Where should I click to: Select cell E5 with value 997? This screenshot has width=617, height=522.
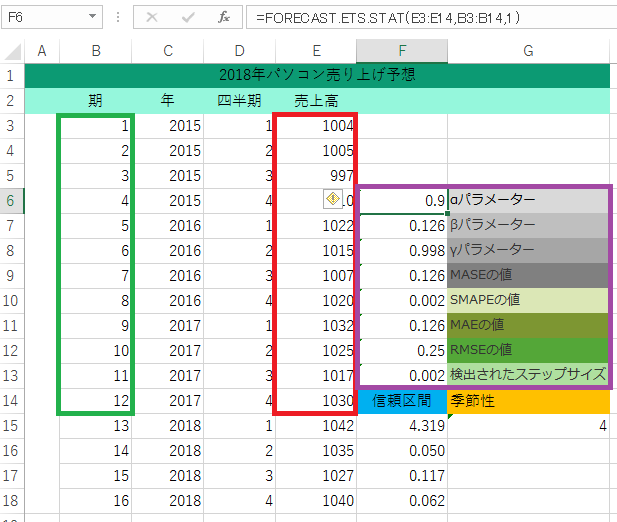tap(316, 176)
